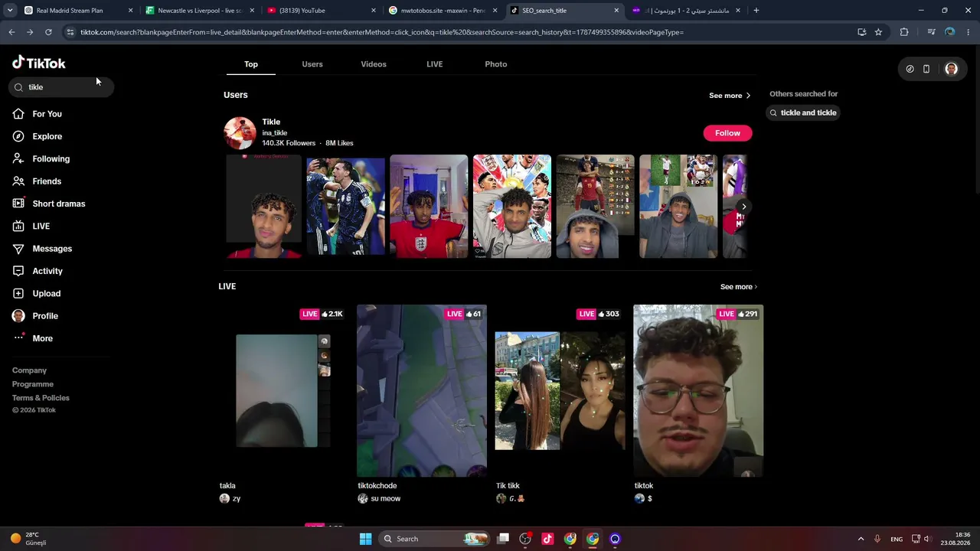Viewport: 980px width, 551px height.
Task: Go to Explore in sidebar
Action: (47, 136)
